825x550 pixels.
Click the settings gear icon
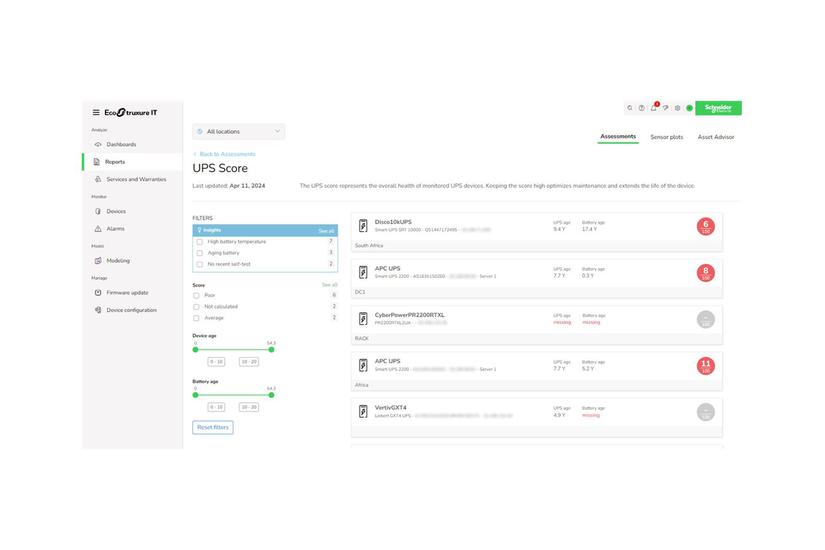tap(677, 108)
